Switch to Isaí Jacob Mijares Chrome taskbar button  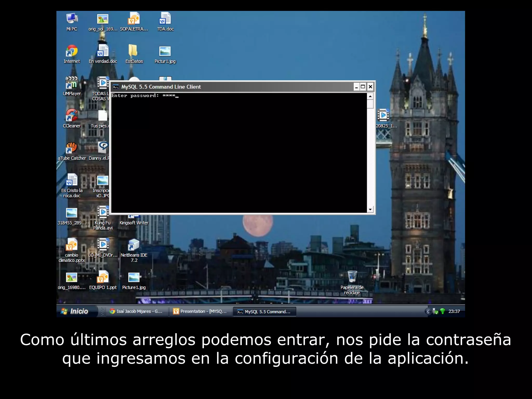pos(137,311)
